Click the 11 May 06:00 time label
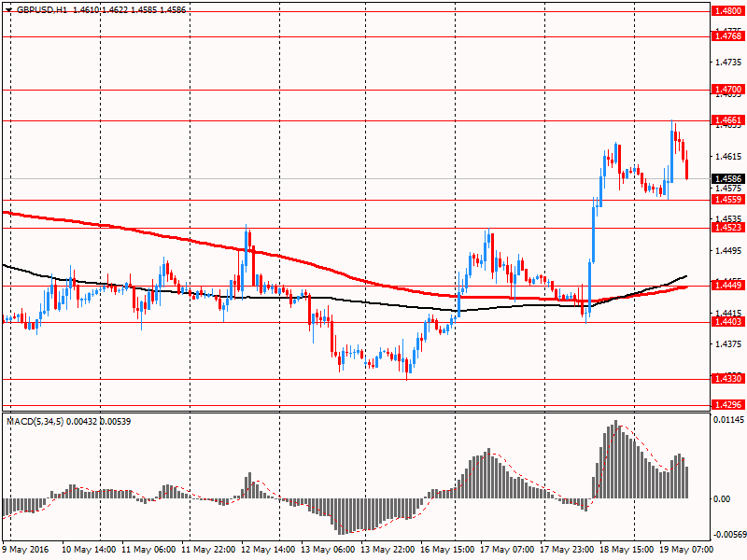Screen dimensions: 747x560 pyautogui.click(x=148, y=550)
